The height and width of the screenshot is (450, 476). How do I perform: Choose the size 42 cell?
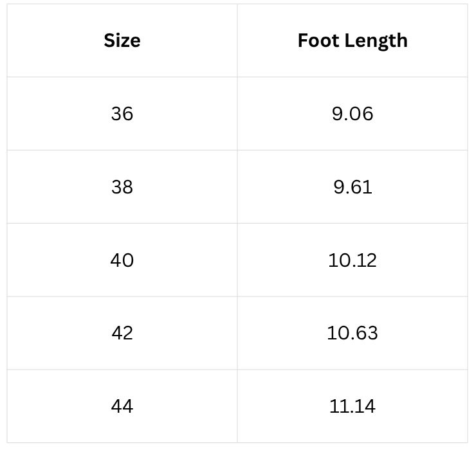(x=122, y=333)
